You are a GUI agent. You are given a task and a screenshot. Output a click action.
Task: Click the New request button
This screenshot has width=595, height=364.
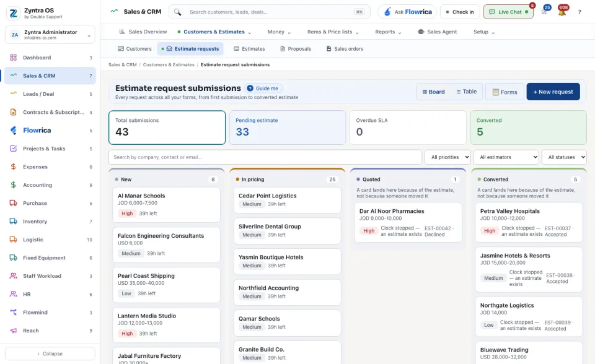[553, 92]
